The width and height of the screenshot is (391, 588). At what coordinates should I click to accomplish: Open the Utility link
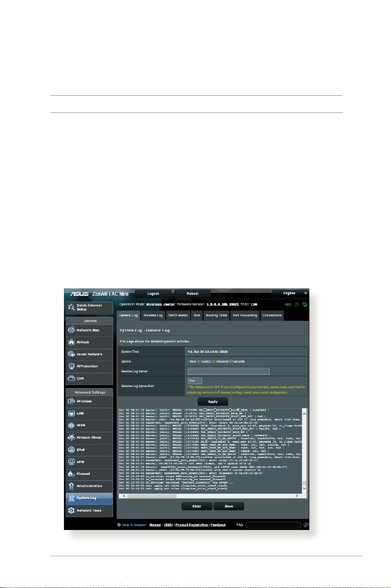pos(168,525)
